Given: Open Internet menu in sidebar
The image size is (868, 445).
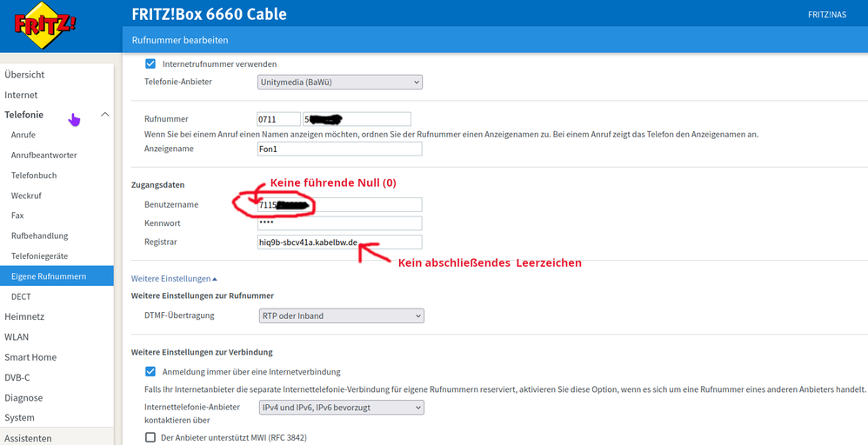Looking at the screenshot, I should pyautogui.click(x=21, y=95).
